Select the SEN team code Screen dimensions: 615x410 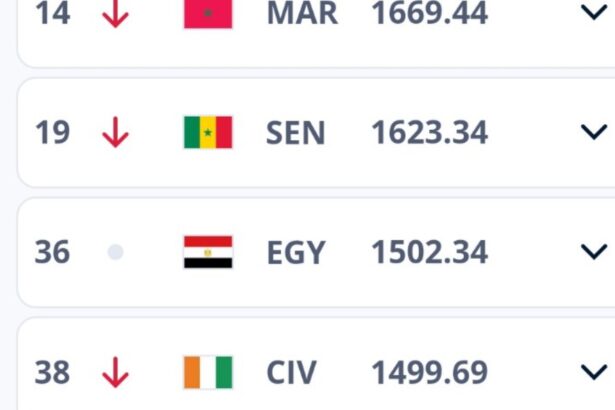296,132
